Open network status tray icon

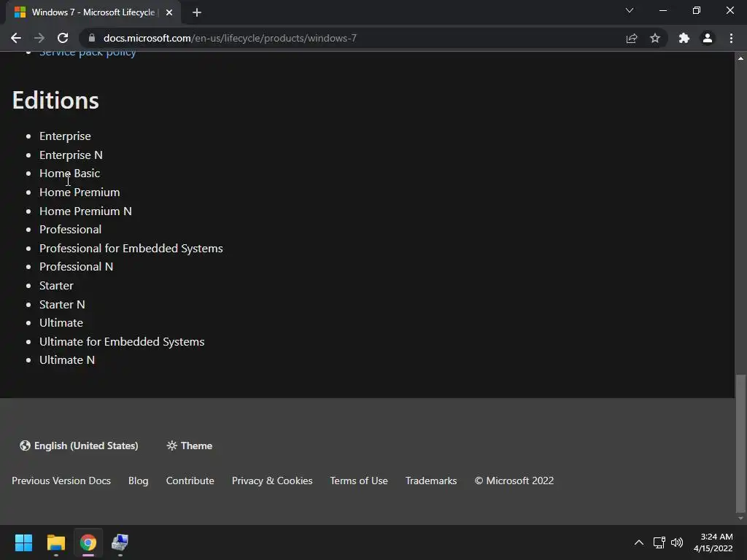click(x=659, y=542)
